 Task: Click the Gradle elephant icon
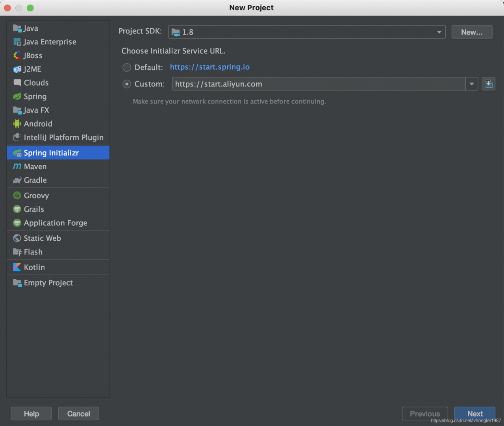pos(17,180)
